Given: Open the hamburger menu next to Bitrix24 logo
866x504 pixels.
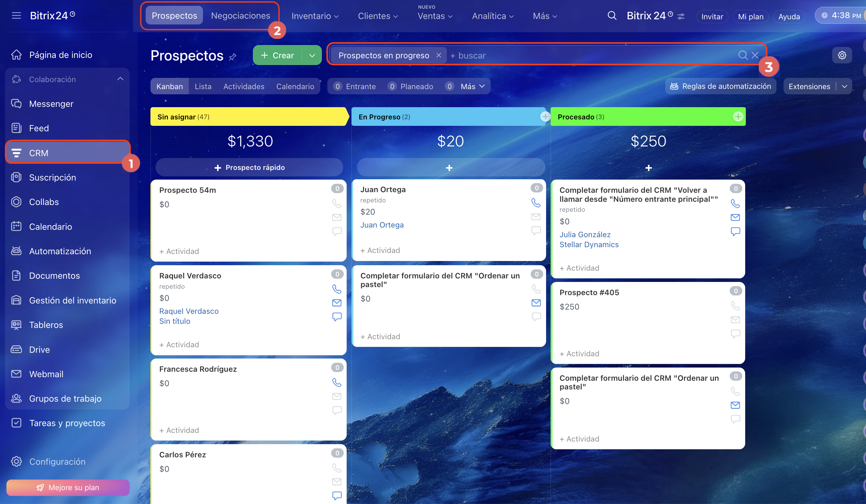Looking at the screenshot, I should 16,16.
